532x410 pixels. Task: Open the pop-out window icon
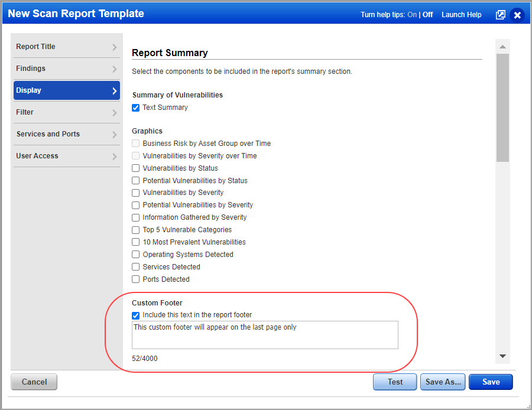click(501, 14)
